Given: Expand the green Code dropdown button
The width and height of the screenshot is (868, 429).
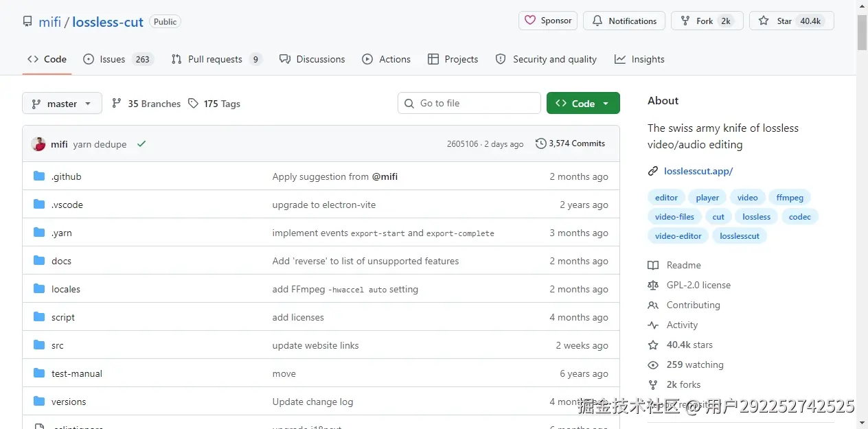Looking at the screenshot, I should (x=583, y=103).
